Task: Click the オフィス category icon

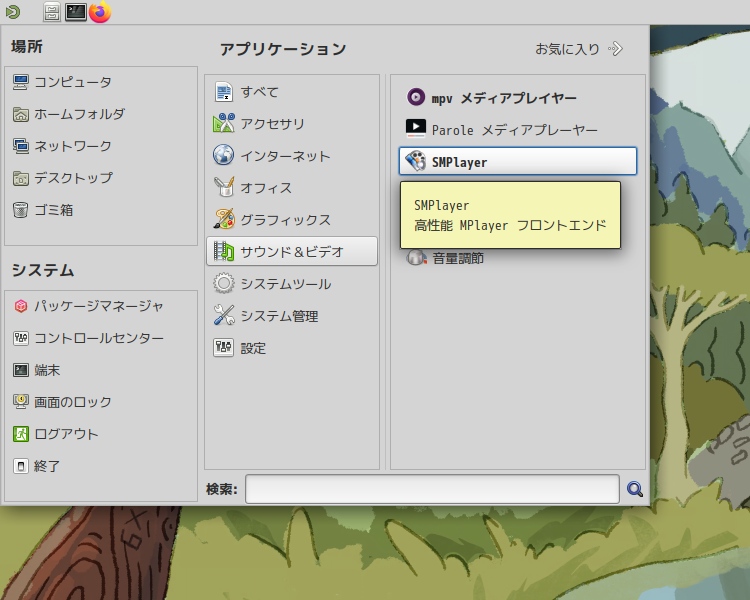Action: pyautogui.click(x=224, y=188)
